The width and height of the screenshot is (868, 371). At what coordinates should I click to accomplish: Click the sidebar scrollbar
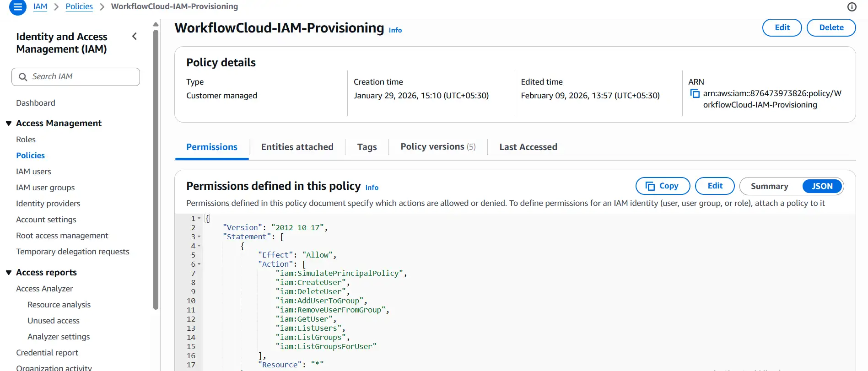tap(156, 169)
